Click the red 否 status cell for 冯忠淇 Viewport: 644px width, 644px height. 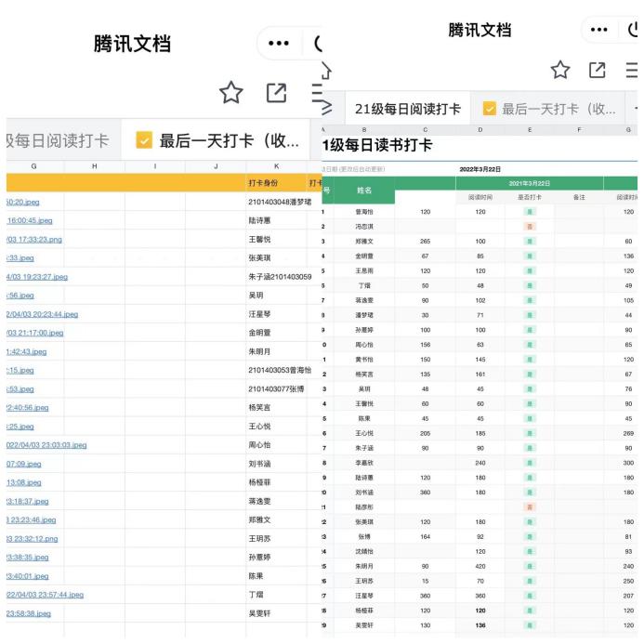[530, 226]
